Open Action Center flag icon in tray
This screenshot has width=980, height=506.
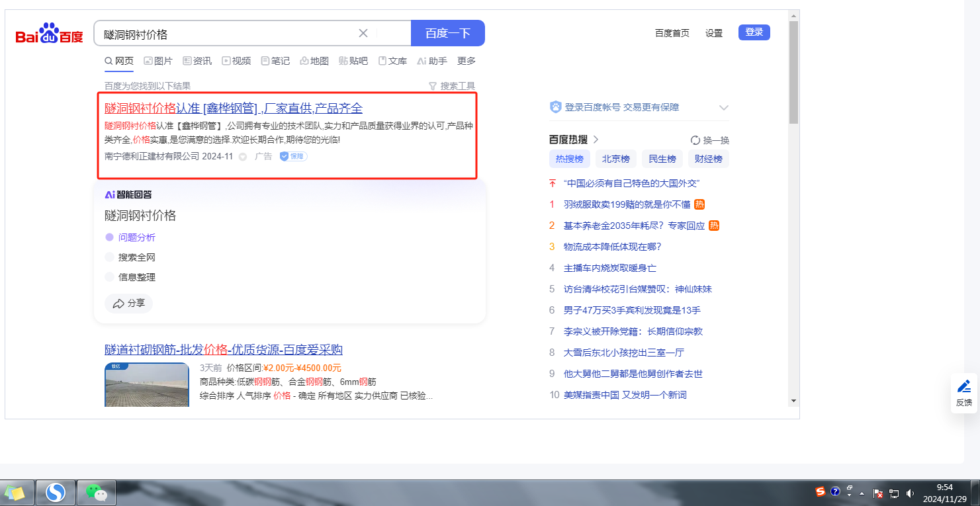(x=879, y=493)
